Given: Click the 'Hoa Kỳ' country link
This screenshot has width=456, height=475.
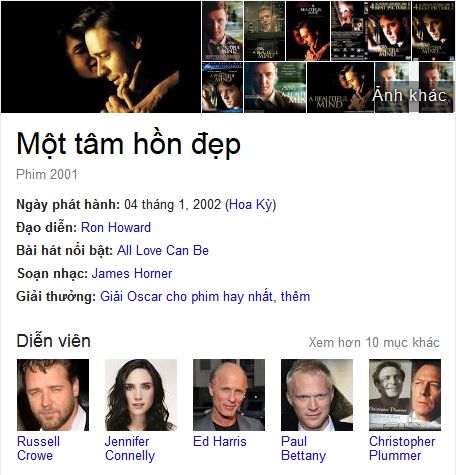Looking at the screenshot, I should click(x=251, y=204).
